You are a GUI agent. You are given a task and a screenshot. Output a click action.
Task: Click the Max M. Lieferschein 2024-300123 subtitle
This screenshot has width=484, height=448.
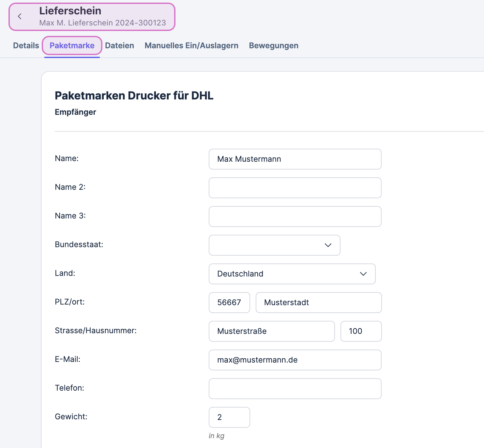point(102,23)
